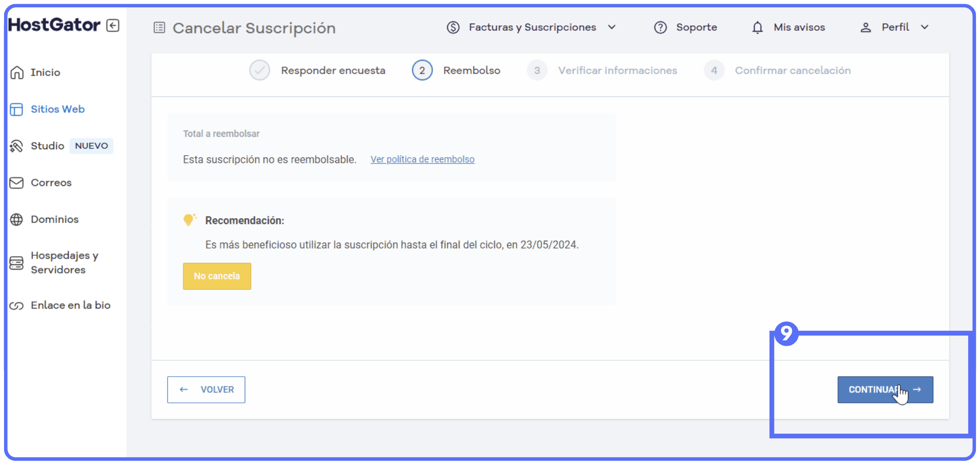Collapse sidebar using arrow icon beside HostGator

click(113, 25)
